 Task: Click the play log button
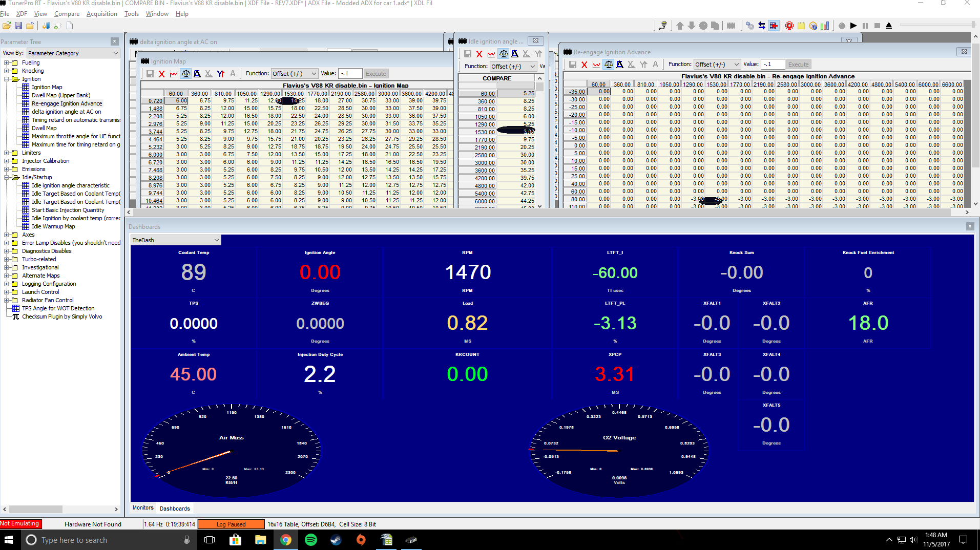coord(853,26)
